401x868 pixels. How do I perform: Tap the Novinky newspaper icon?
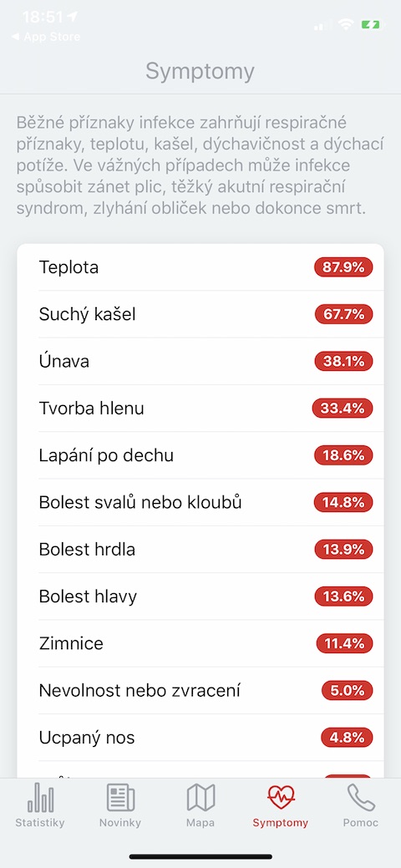click(120, 797)
